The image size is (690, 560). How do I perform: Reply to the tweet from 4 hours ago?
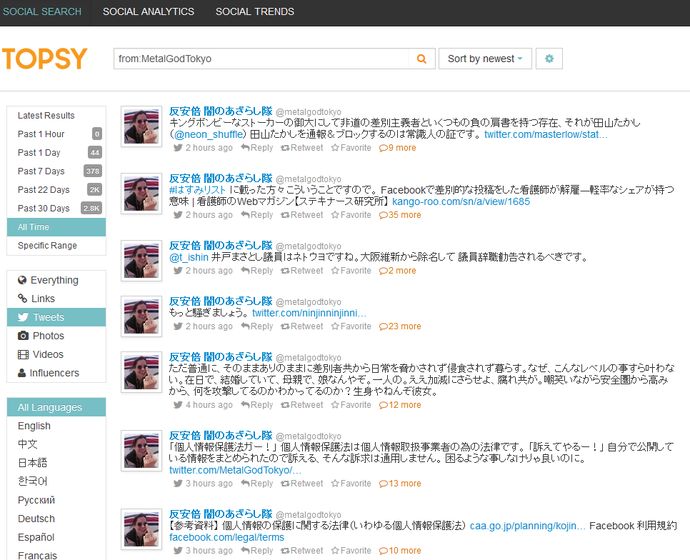tap(257, 405)
